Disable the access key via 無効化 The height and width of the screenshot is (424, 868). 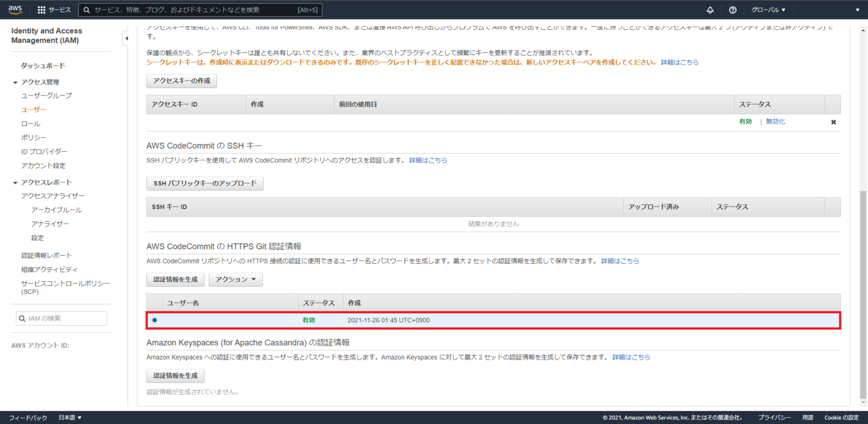click(x=775, y=121)
